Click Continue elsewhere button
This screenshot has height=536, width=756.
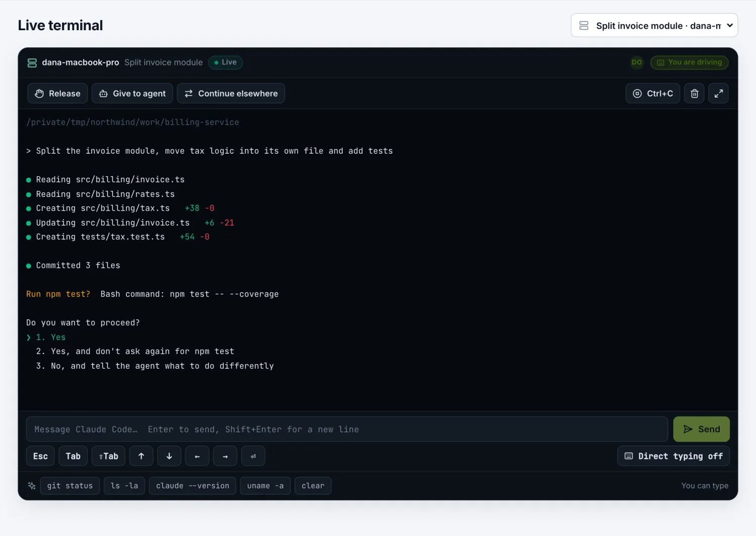tap(231, 93)
